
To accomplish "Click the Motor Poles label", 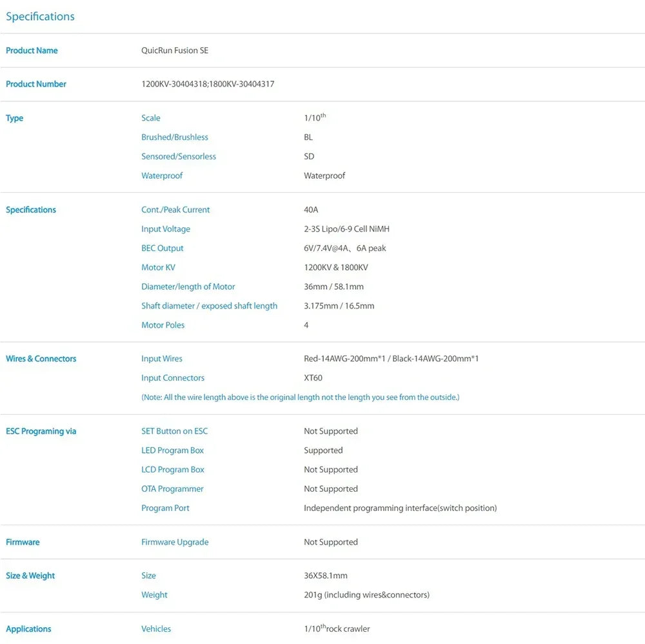I will (x=163, y=325).
